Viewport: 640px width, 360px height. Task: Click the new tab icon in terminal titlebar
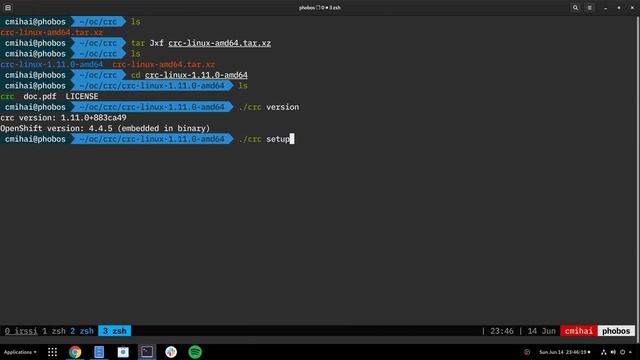[8, 8]
